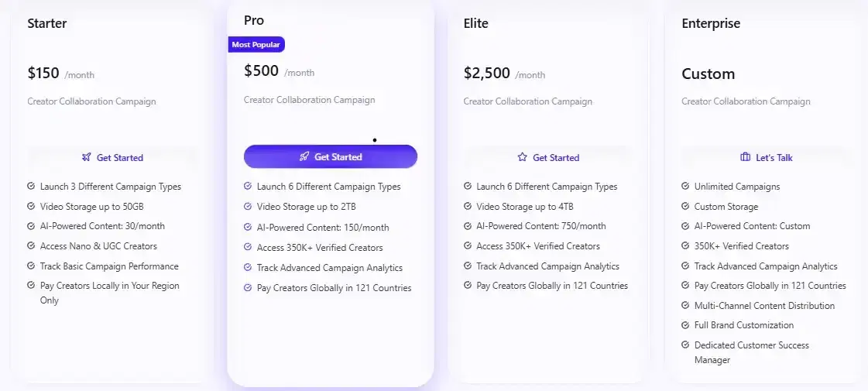Screen dimensions: 868x391
Task: Click the check icon beside Dedicated Customer Success Manager
Action: tap(685, 345)
